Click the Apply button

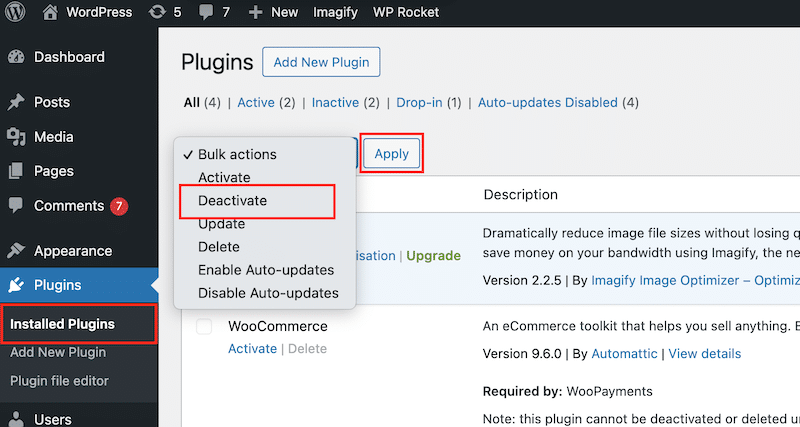coord(392,154)
